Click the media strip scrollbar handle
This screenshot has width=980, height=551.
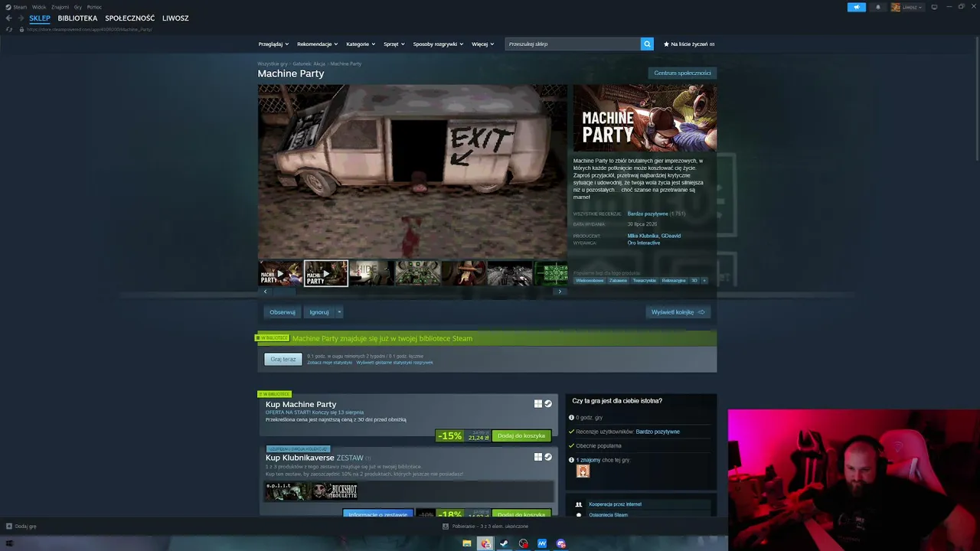285,292
